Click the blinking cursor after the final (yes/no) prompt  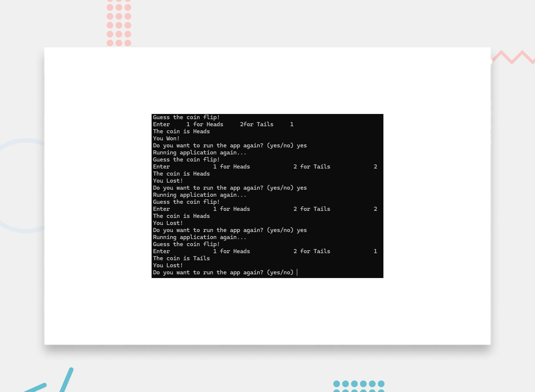[297, 272]
